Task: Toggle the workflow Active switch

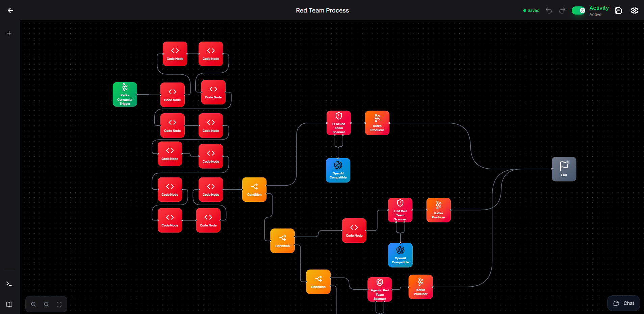Action: pos(578,10)
